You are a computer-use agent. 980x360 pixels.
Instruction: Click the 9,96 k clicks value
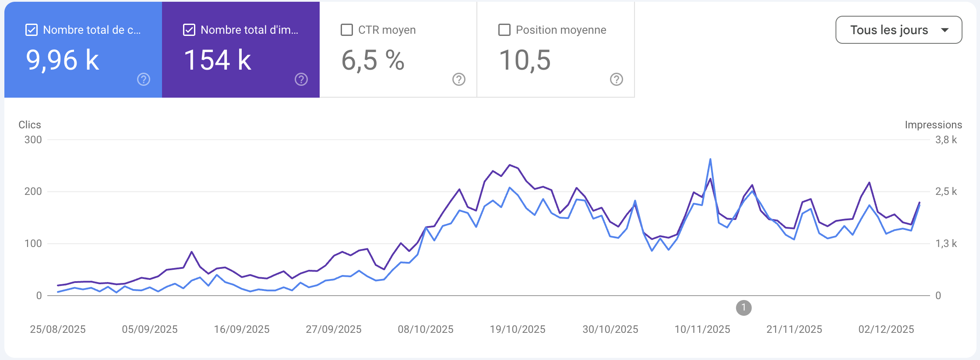(63, 60)
